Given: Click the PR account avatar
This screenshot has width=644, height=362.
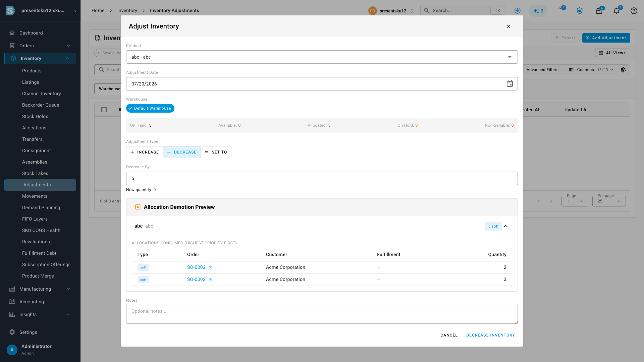Looking at the screenshot, I should tap(372, 11).
